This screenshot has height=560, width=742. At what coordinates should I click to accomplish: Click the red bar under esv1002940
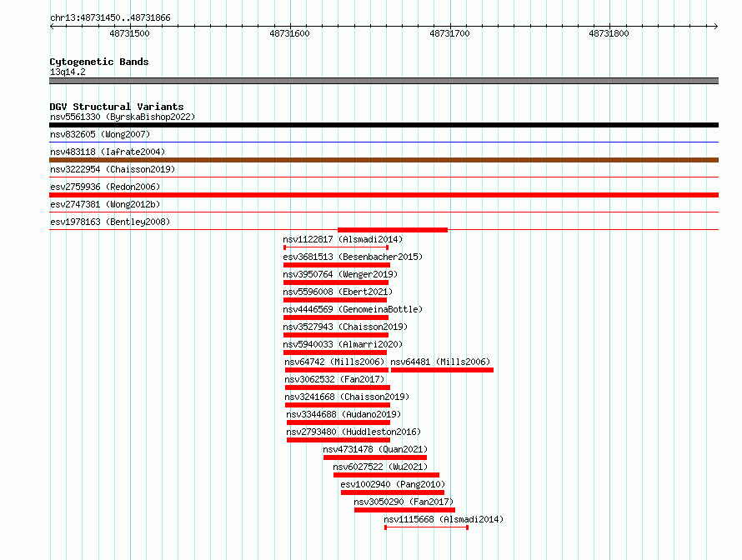(393, 492)
